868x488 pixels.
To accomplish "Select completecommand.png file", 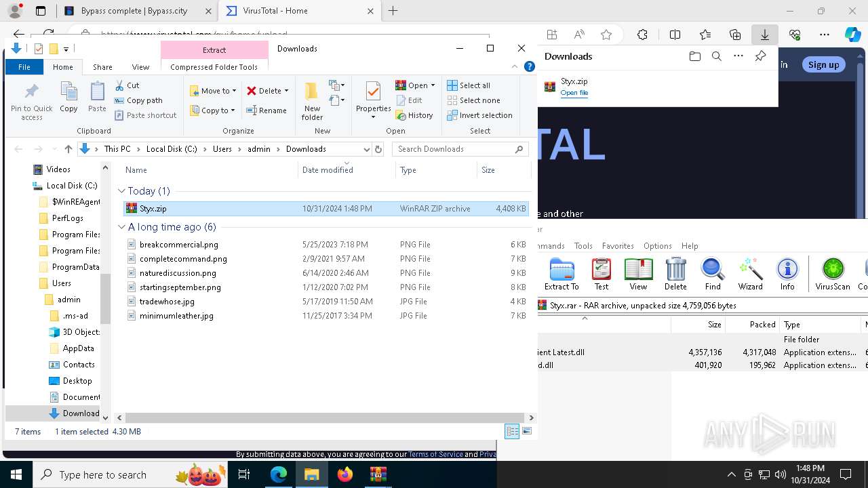I will [x=325, y=259].
